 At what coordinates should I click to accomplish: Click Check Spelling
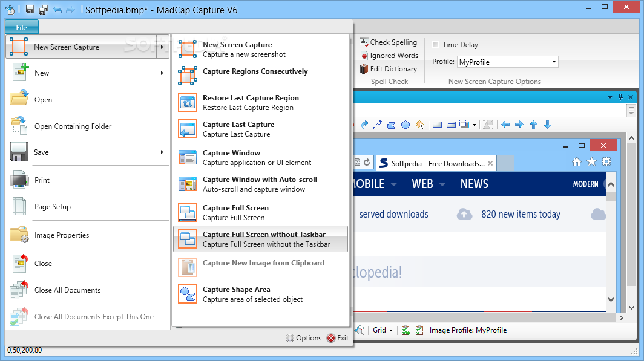click(389, 42)
